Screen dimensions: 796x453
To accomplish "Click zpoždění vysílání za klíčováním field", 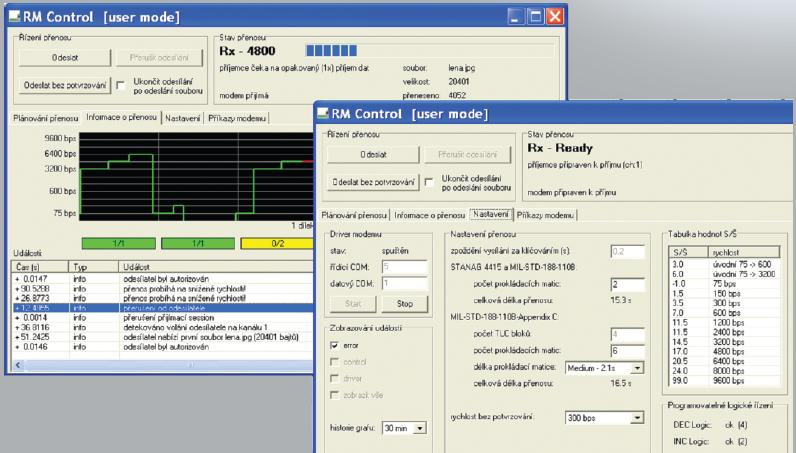I will (628, 251).
